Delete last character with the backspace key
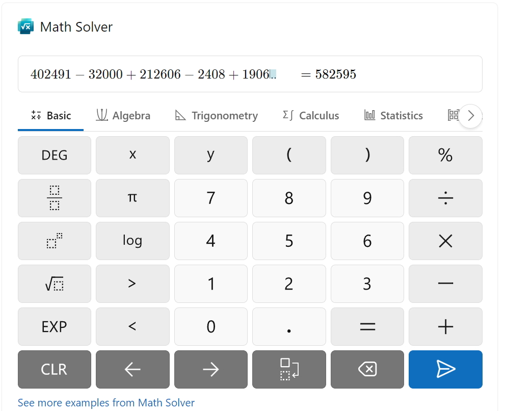 click(x=367, y=369)
